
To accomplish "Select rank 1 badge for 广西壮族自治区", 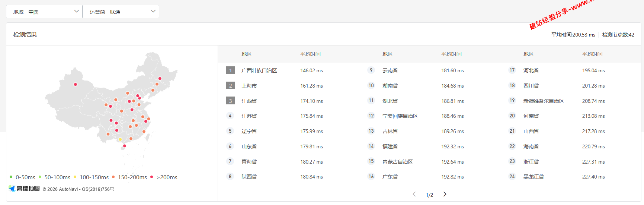I will tap(230, 70).
